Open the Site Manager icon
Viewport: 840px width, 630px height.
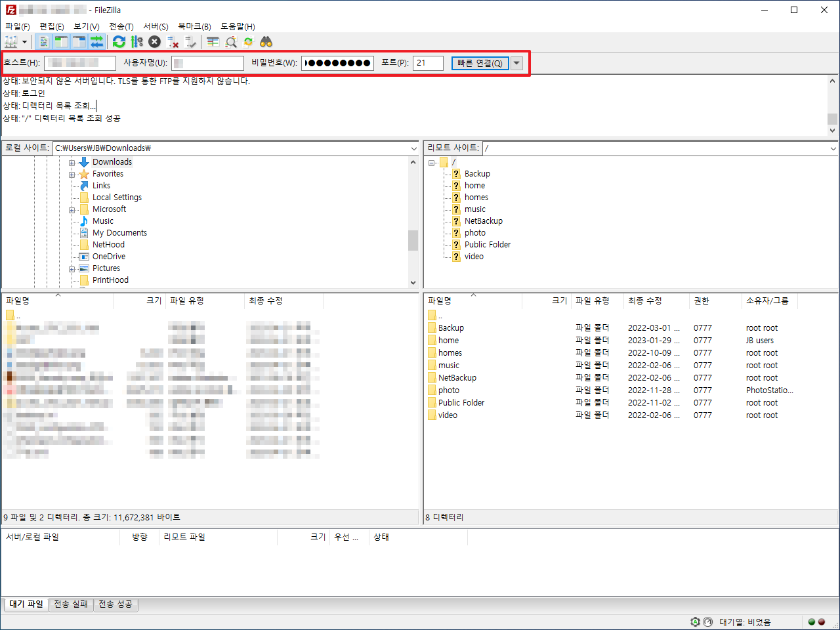pos(11,42)
